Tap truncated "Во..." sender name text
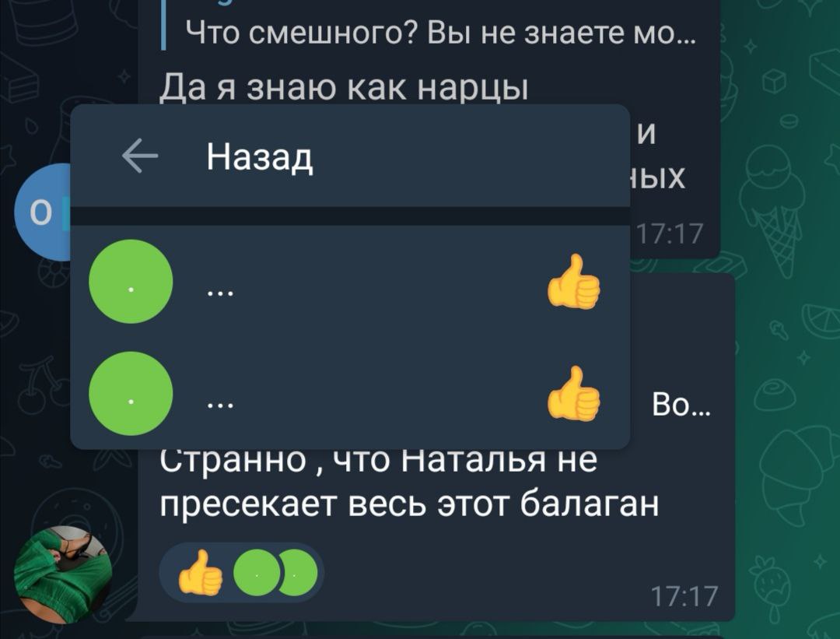Viewport: 840px width, 639px height. [x=681, y=405]
